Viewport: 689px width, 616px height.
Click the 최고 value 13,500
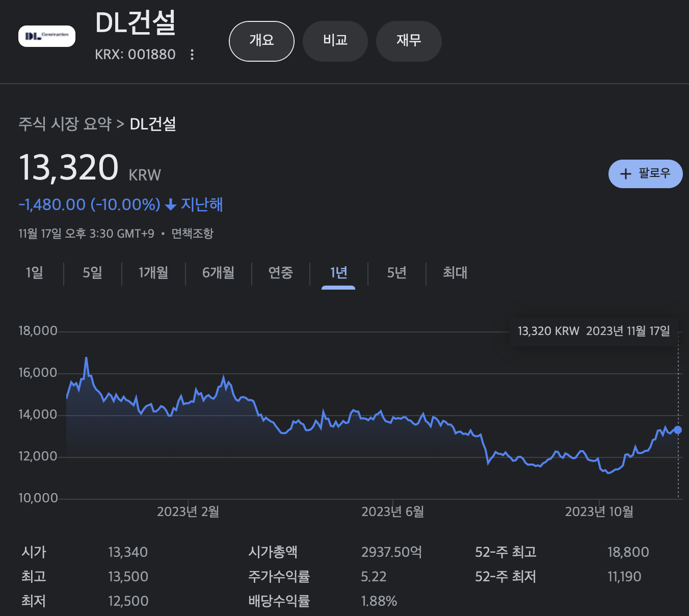(128, 577)
